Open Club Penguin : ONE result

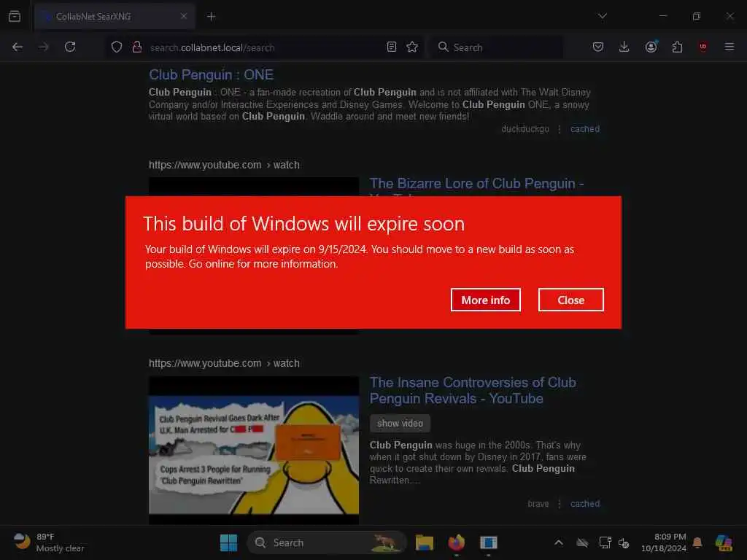[x=211, y=75]
